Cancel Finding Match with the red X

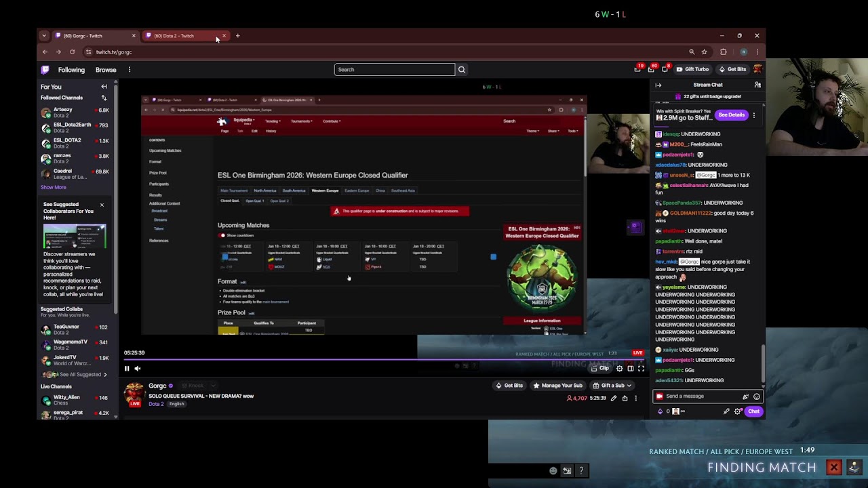point(834,468)
